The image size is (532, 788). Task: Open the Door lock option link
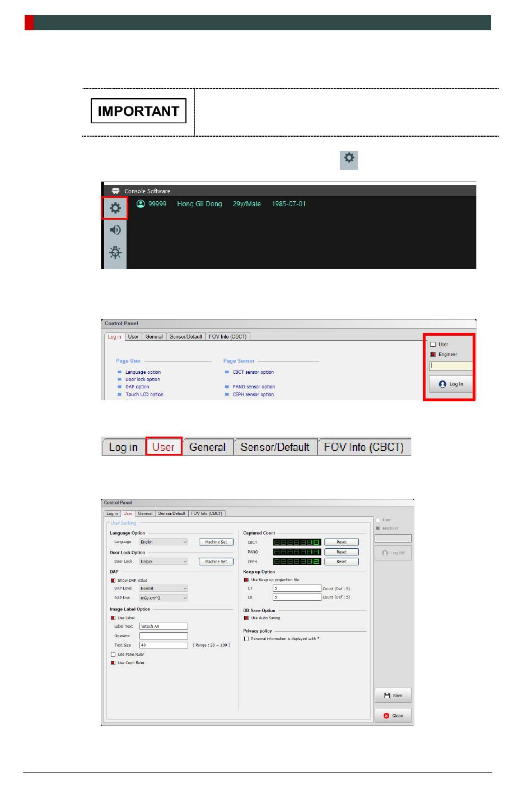[142, 379]
